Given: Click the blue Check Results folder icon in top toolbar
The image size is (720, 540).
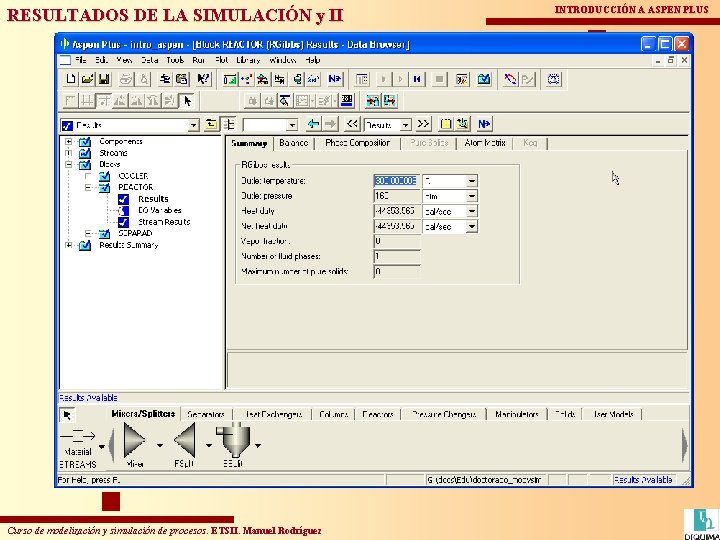Looking at the screenshot, I should click(x=484, y=79).
